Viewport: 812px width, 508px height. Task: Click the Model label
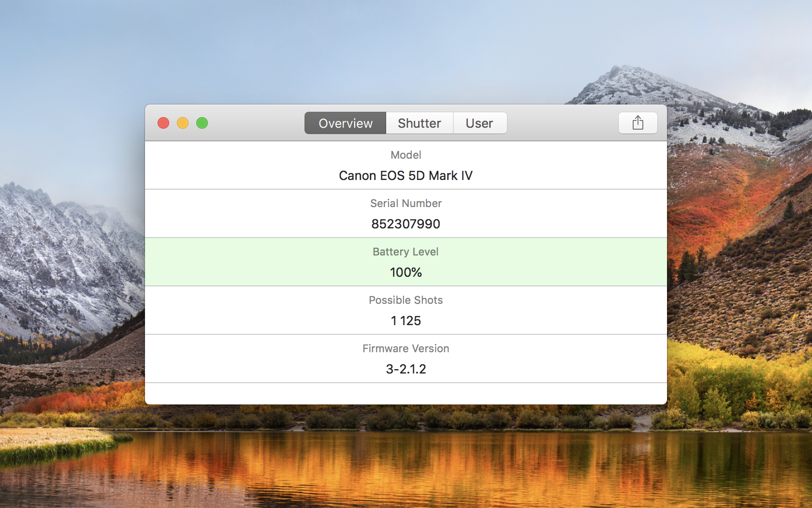(x=406, y=155)
